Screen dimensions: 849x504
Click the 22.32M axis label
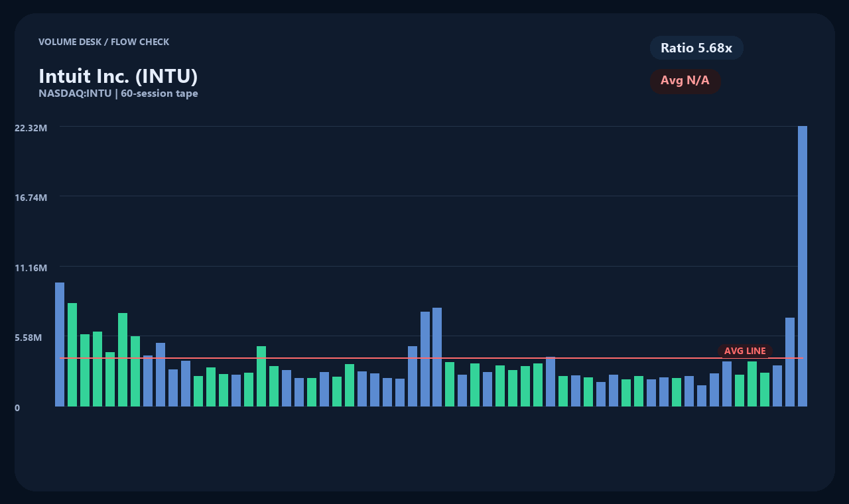[31, 127]
